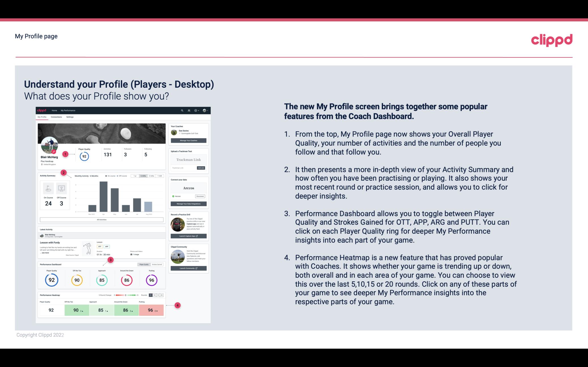Image resolution: width=588 pixels, height=367 pixels.
Task: Click the Putting performance ring icon
Action: [x=151, y=279]
